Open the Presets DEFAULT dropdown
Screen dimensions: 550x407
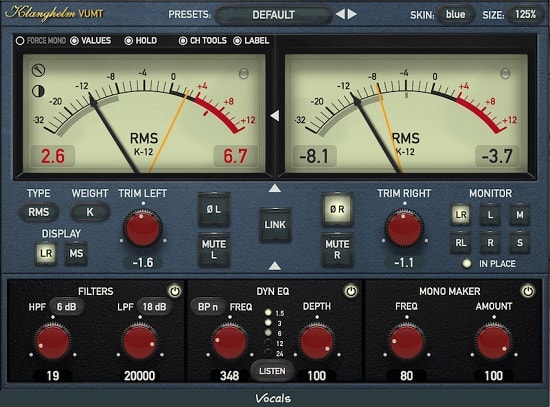click(x=273, y=15)
